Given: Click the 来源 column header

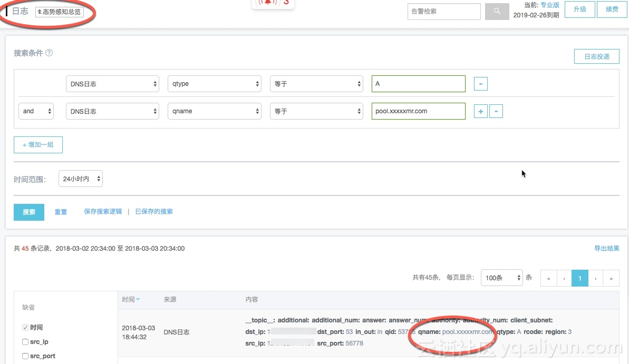Looking at the screenshot, I should pyautogui.click(x=170, y=299).
